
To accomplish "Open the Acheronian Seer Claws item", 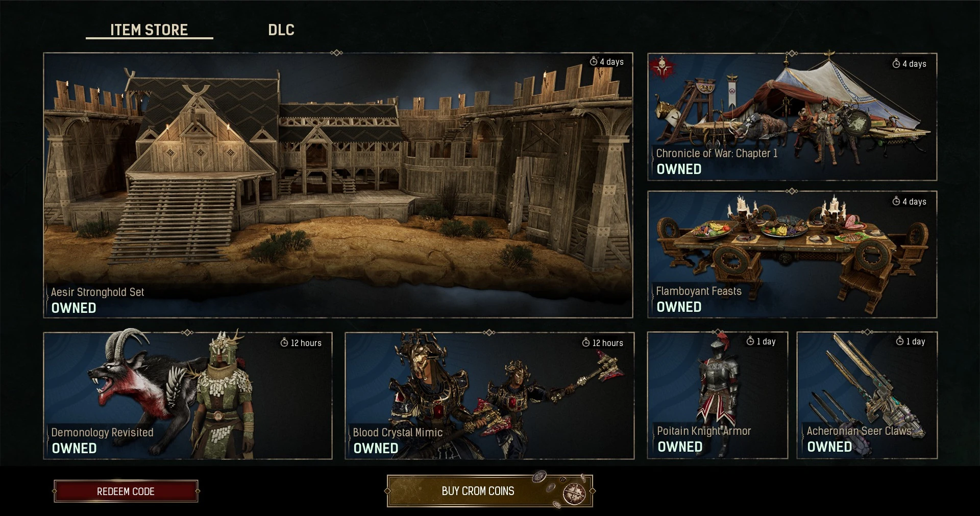I will [x=867, y=395].
